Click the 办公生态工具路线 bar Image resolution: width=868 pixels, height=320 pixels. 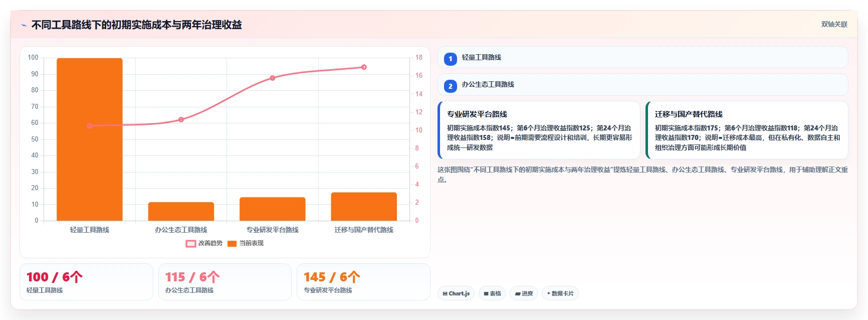click(181, 212)
